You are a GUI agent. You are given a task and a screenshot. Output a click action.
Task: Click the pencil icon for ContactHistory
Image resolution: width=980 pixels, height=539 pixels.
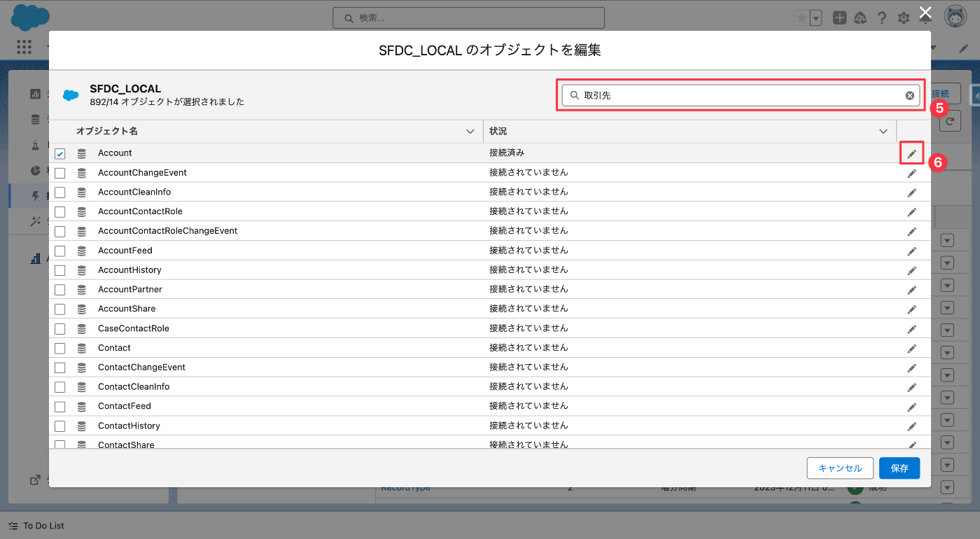[x=912, y=426]
